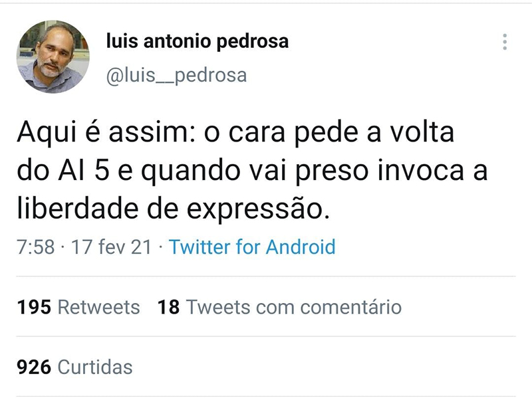
Task: View the list of 195 Retweets
Action: [x=78, y=308]
